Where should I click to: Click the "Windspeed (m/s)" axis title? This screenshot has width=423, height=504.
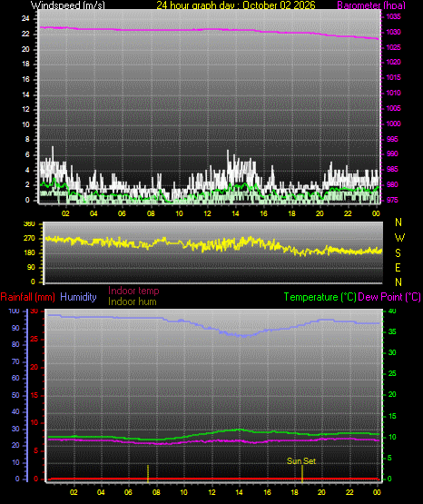pos(68,5)
